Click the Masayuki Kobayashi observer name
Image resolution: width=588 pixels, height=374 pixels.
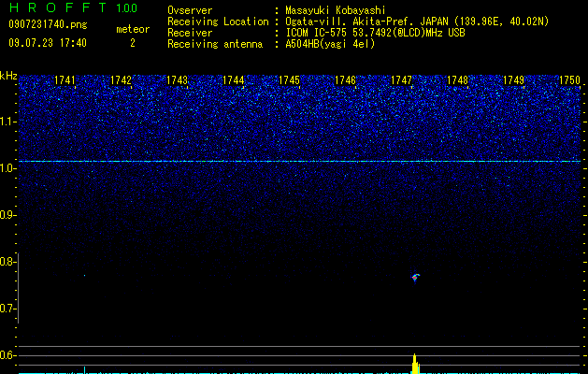coord(336,10)
